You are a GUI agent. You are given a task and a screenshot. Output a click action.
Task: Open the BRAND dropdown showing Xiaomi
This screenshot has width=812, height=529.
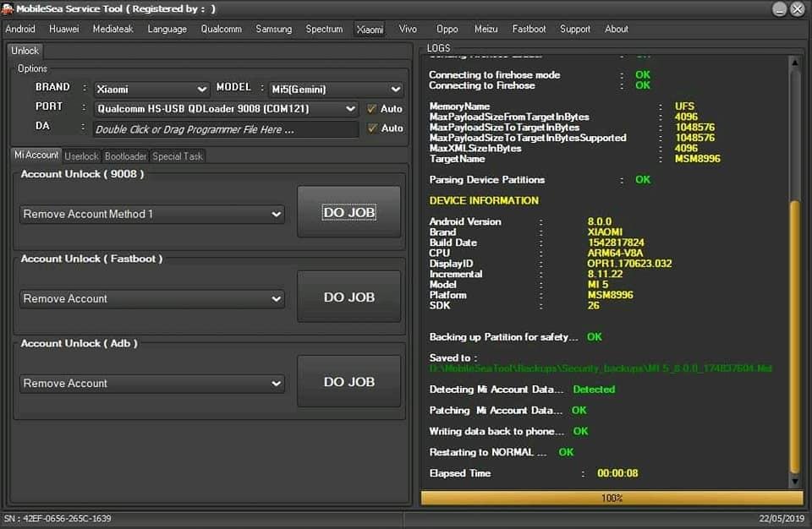click(x=151, y=89)
